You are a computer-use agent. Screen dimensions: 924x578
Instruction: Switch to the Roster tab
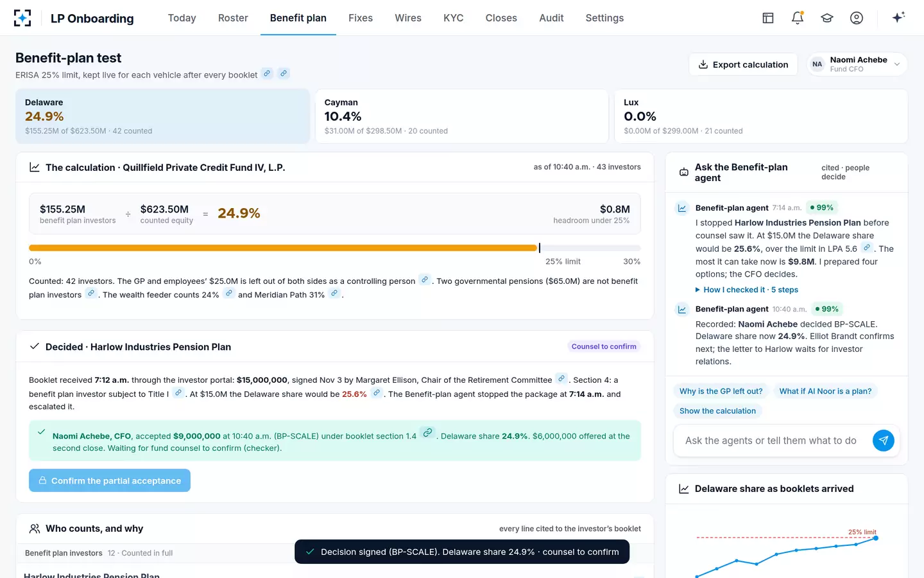(233, 18)
